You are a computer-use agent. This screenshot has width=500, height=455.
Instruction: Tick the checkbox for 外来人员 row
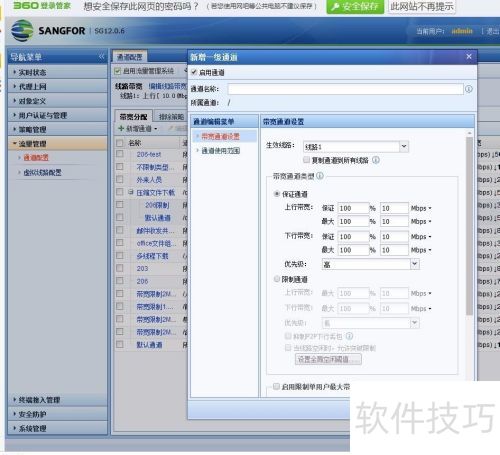point(120,179)
